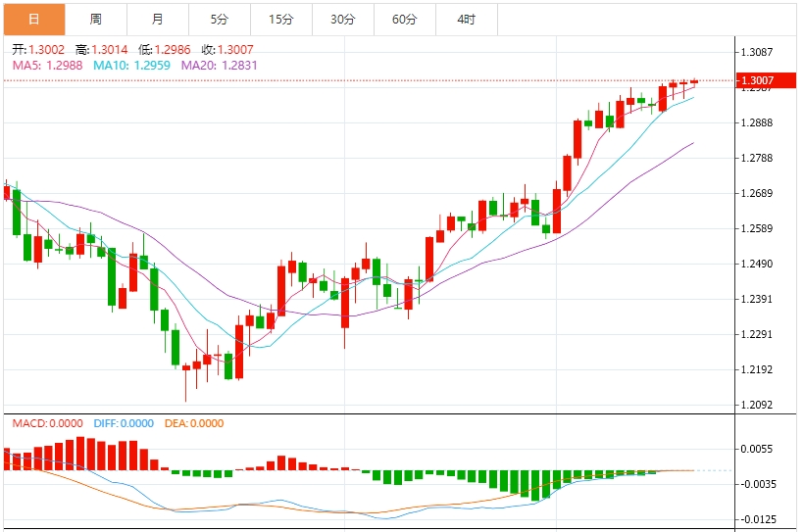Click the 低 low price readout

point(166,49)
